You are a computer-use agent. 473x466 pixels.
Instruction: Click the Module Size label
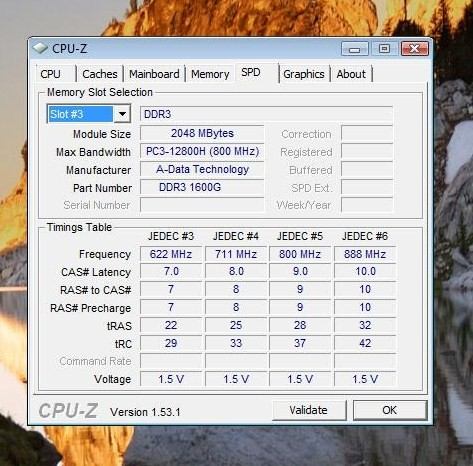pos(102,134)
